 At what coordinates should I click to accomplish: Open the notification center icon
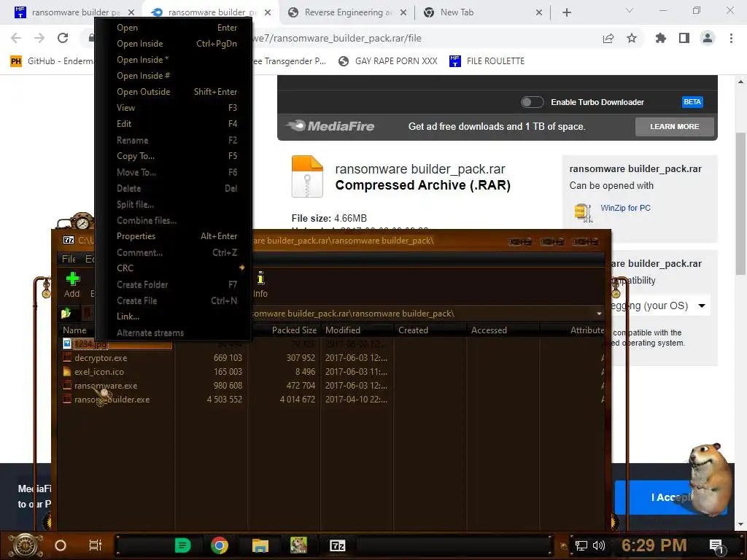(x=716, y=545)
